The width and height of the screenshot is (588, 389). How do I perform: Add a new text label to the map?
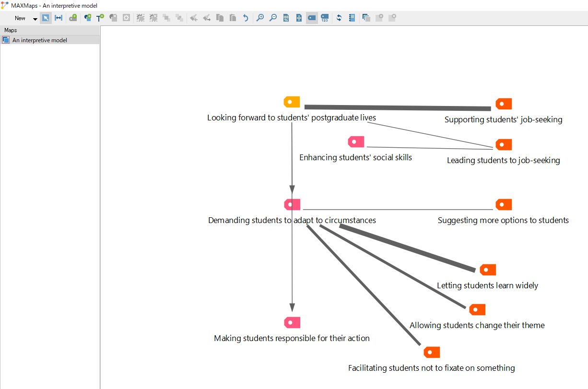[100, 18]
